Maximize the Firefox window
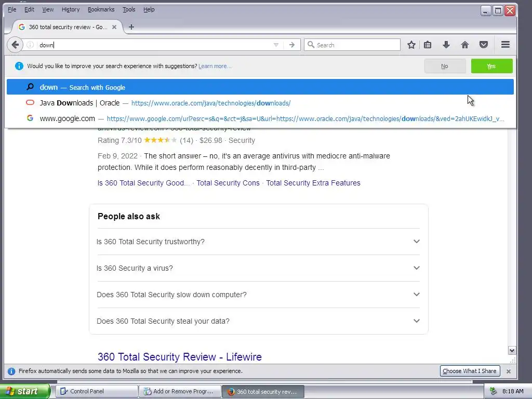 click(x=498, y=11)
